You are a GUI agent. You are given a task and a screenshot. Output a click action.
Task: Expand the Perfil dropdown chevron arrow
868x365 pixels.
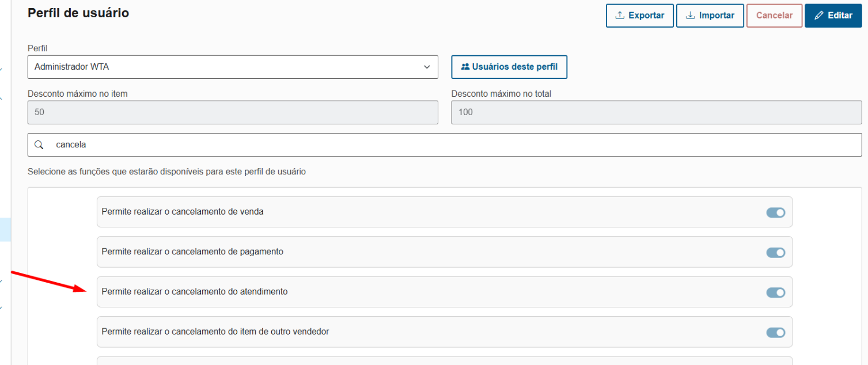pos(427,67)
